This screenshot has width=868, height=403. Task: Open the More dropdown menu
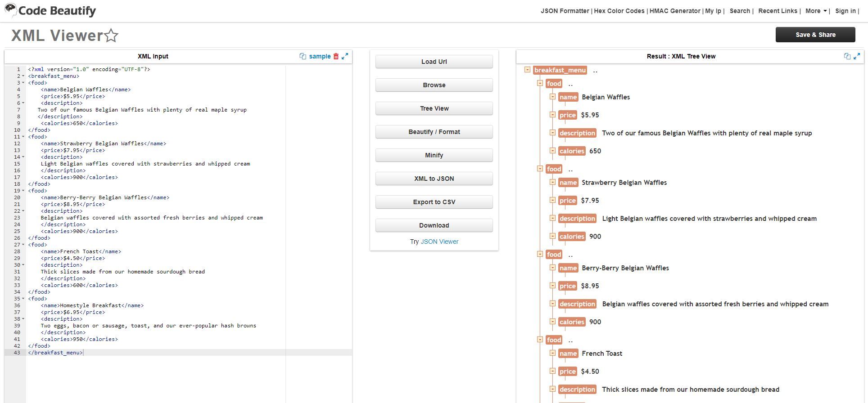click(x=816, y=11)
